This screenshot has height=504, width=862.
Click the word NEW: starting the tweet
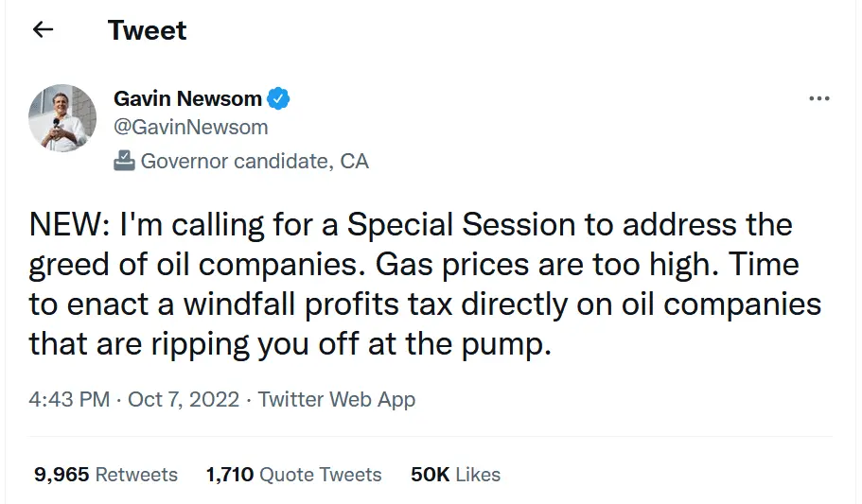point(68,226)
